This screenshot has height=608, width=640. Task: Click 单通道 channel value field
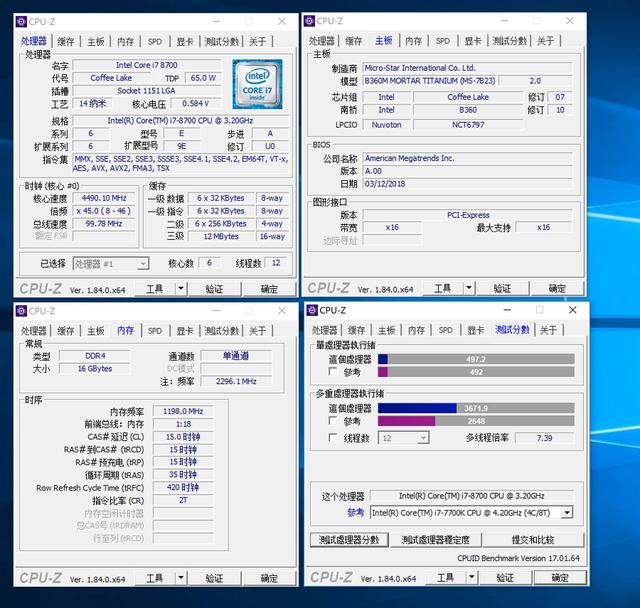pyautogui.click(x=236, y=356)
